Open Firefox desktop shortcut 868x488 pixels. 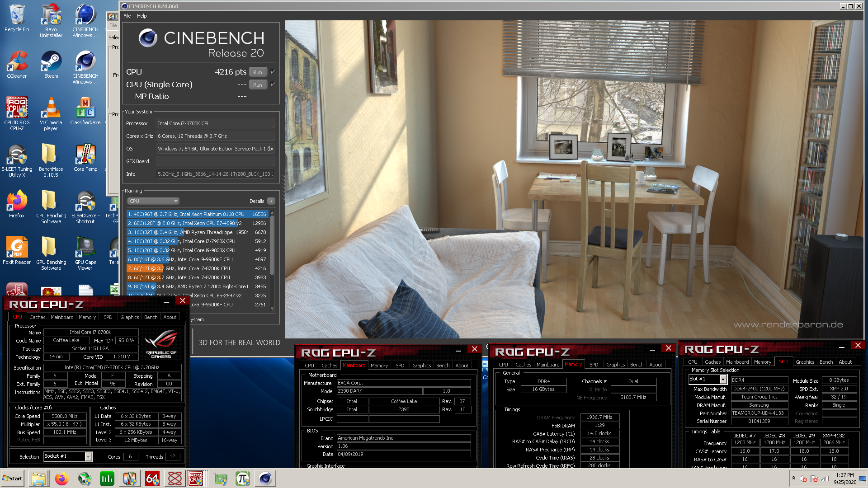point(17,204)
